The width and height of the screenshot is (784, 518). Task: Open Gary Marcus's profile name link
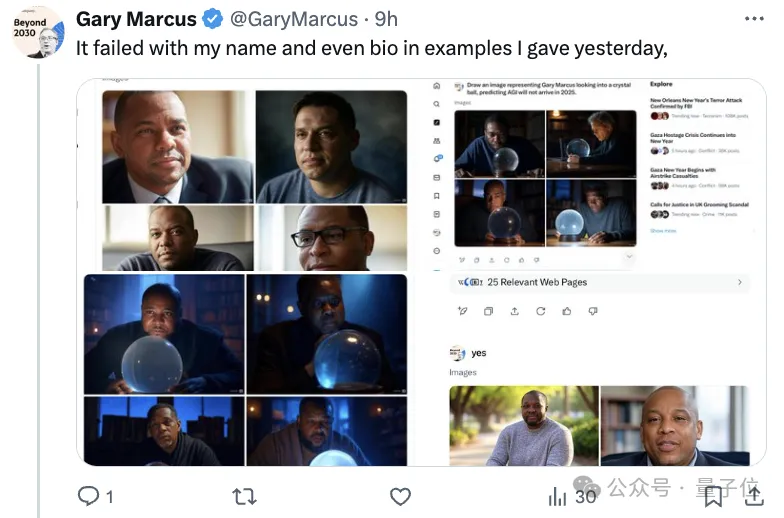tap(136, 19)
